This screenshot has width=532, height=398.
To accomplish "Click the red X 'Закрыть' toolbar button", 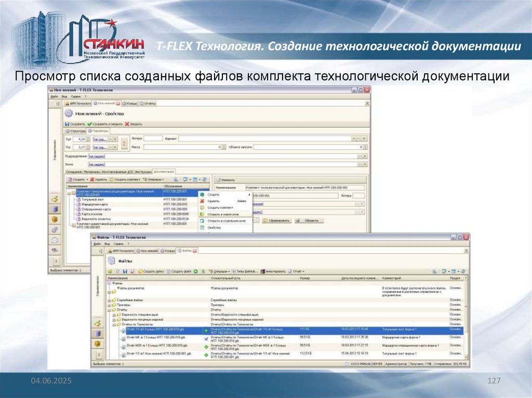I will tap(133, 124).
